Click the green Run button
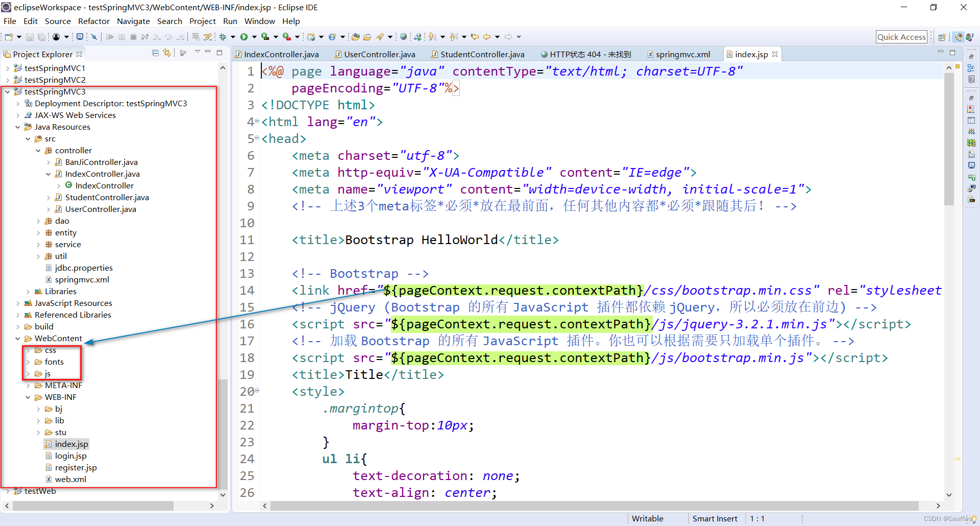The image size is (980, 526). click(244, 37)
